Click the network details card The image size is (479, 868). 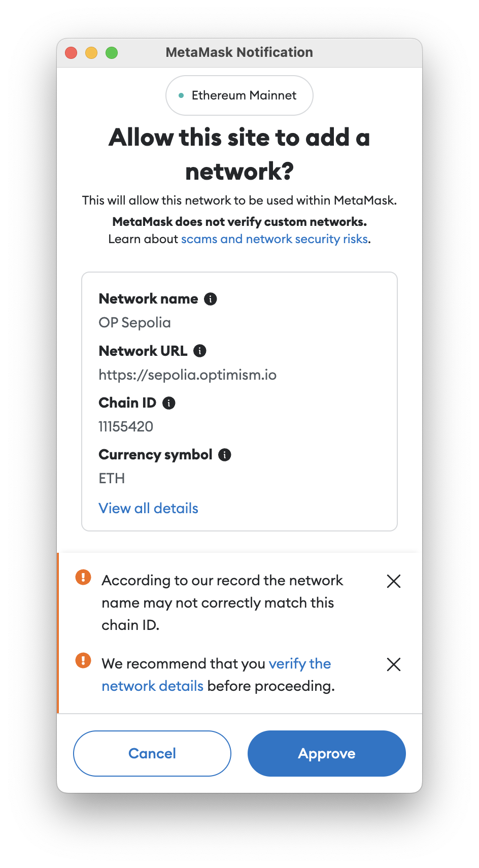pos(239,401)
